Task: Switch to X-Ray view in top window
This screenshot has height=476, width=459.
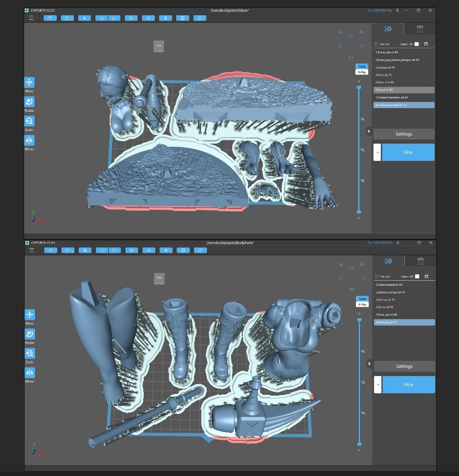Action: [362, 72]
